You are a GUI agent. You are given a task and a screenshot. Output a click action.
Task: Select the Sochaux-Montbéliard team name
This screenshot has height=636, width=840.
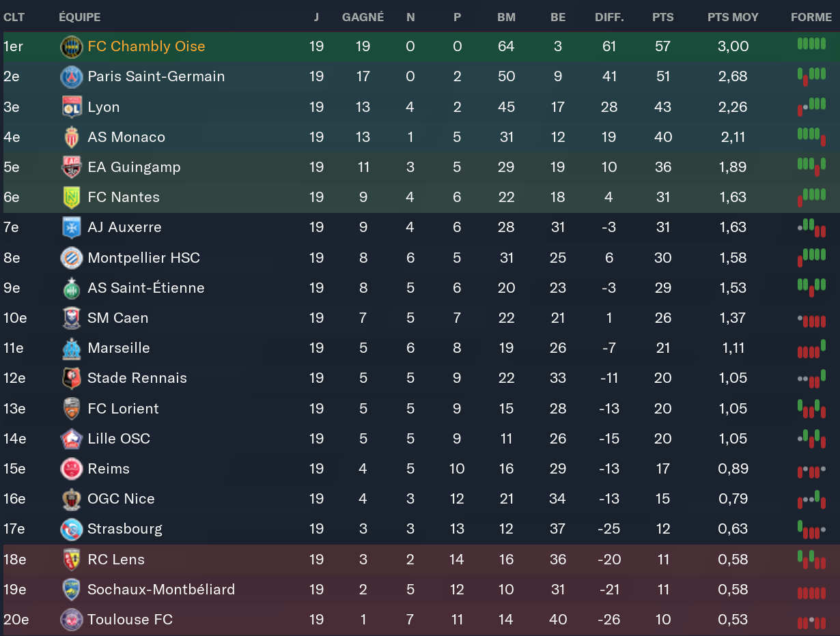pos(160,590)
